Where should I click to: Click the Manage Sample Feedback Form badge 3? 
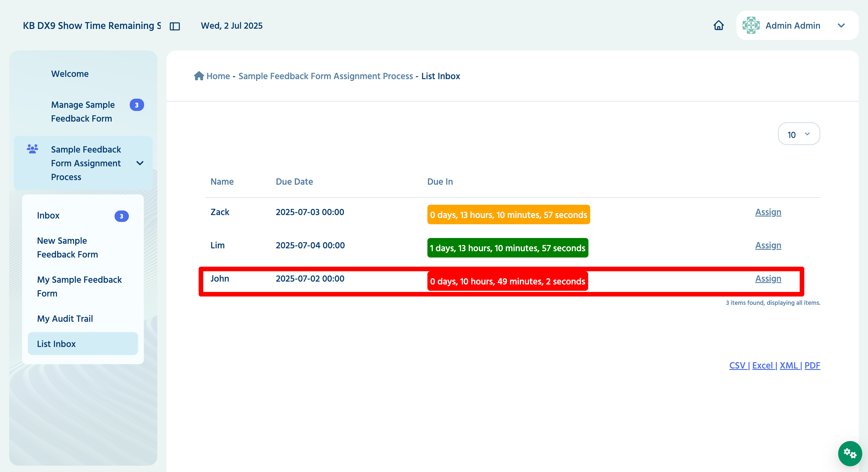(136, 105)
